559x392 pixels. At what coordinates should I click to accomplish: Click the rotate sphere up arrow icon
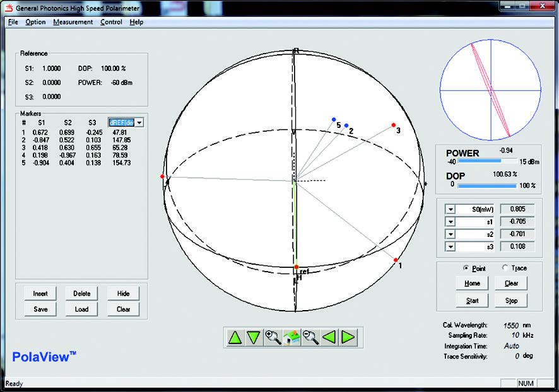pyautogui.click(x=235, y=337)
